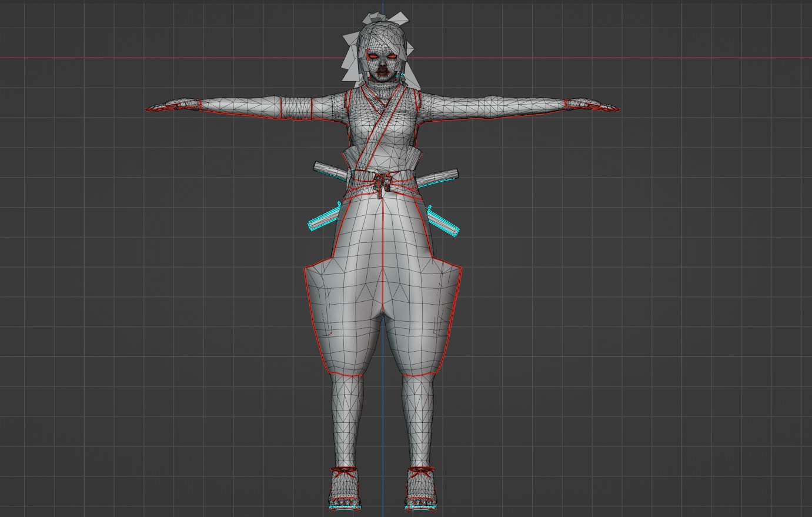Select the hand at the screen-left arm tip
This screenshot has height=517, width=812.
point(173,106)
